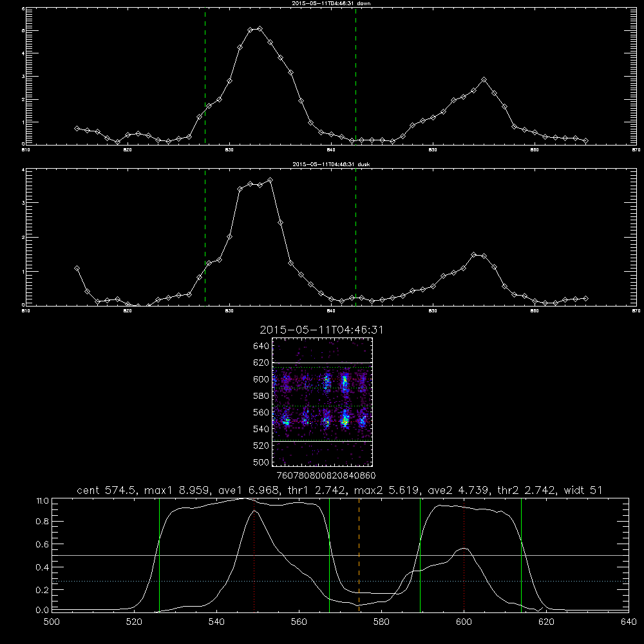Image resolution: width=644 pixels, height=644 pixels.
Task: Select the green vertical line near 614
Action: click(521, 554)
